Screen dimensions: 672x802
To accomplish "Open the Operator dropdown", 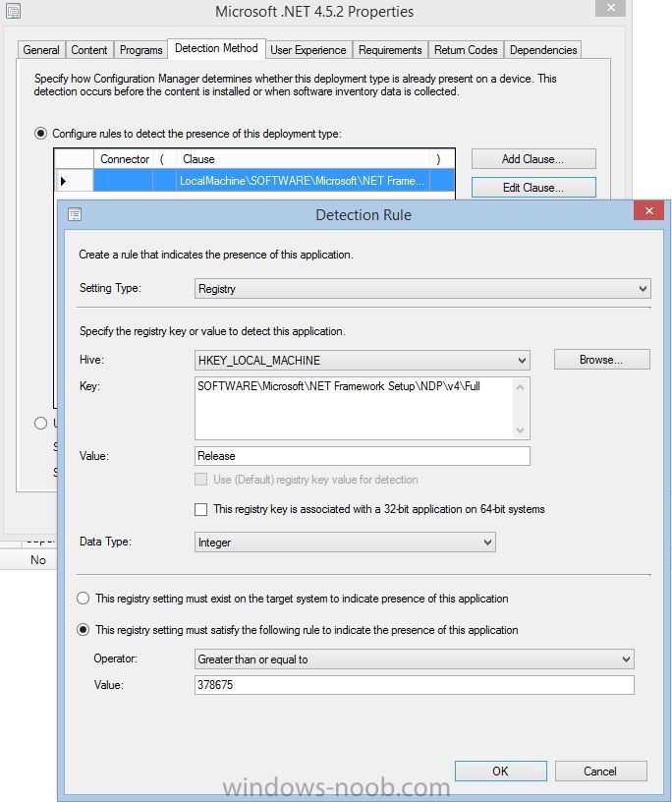I will tap(415, 659).
